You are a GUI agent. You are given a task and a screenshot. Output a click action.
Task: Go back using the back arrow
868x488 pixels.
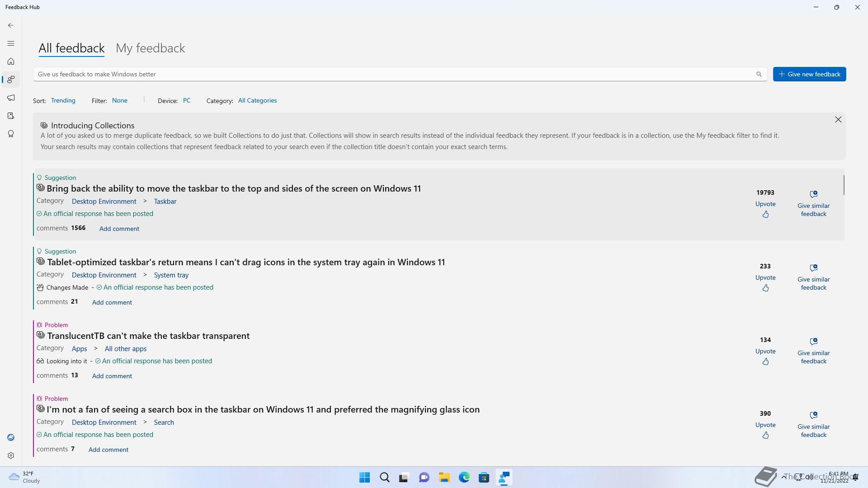pyautogui.click(x=11, y=25)
